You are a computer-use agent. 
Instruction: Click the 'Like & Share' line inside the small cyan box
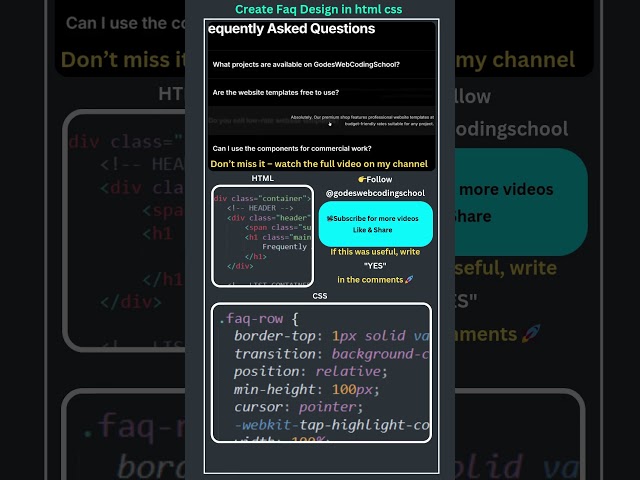[x=373, y=230]
